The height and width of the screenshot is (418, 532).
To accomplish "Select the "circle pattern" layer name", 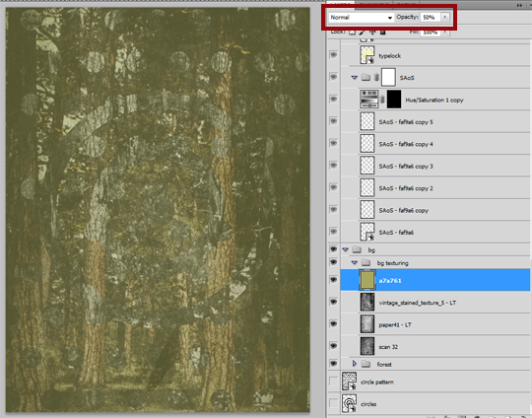I will pyautogui.click(x=377, y=382).
